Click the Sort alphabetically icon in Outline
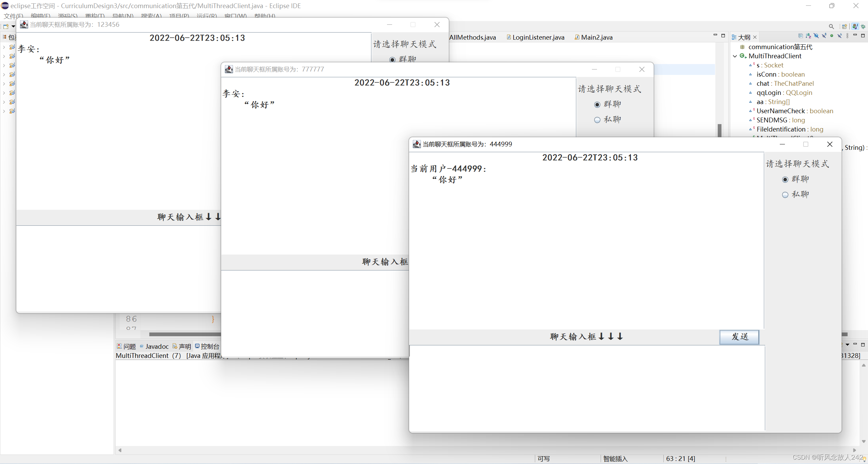This screenshot has width=868, height=464. click(x=808, y=36)
